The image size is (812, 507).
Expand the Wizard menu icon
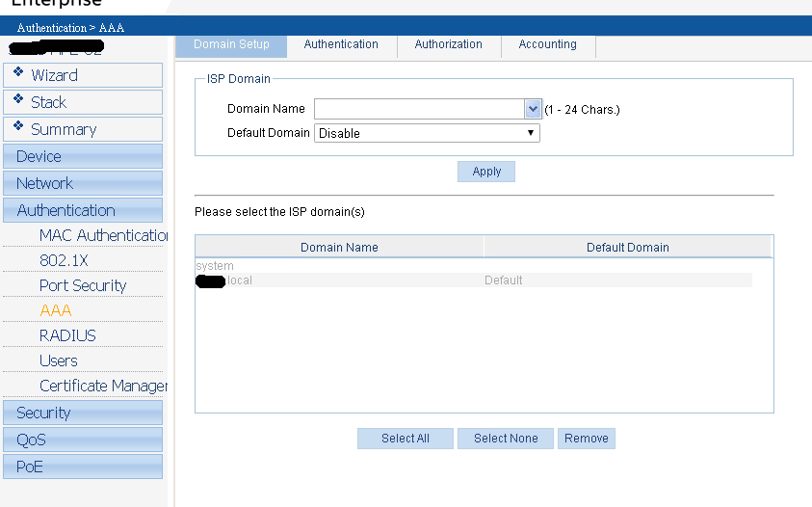pos(18,73)
